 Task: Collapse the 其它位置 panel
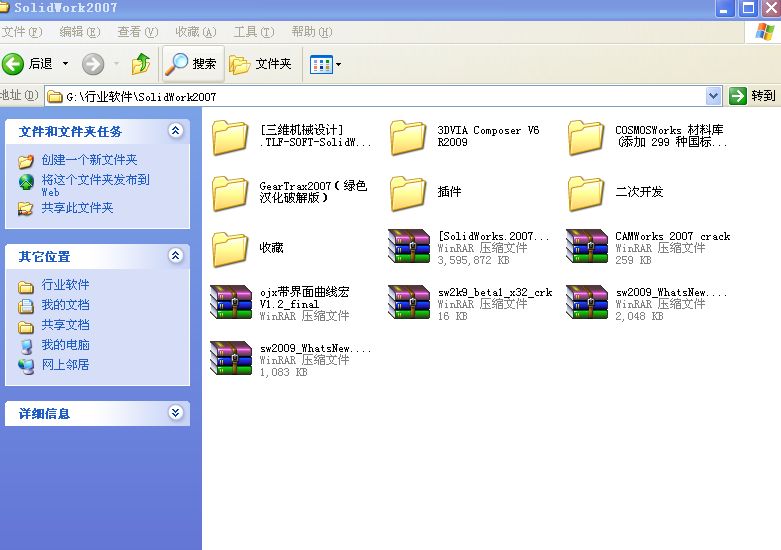pos(175,256)
